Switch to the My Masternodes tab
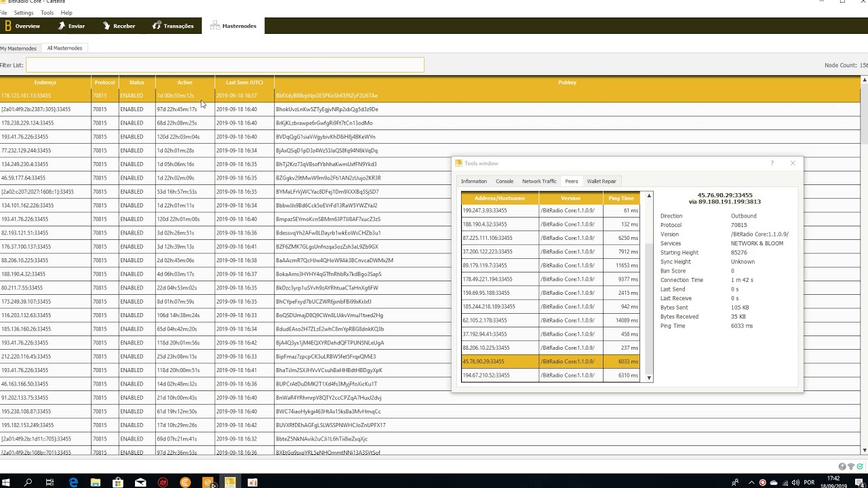This screenshot has height=488, width=868. [18, 48]
